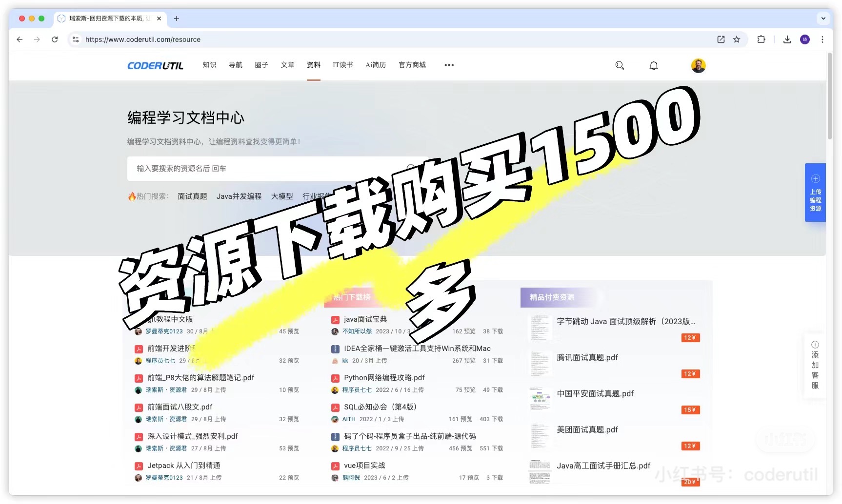Click the 上传编程资源 upload button

815,193
